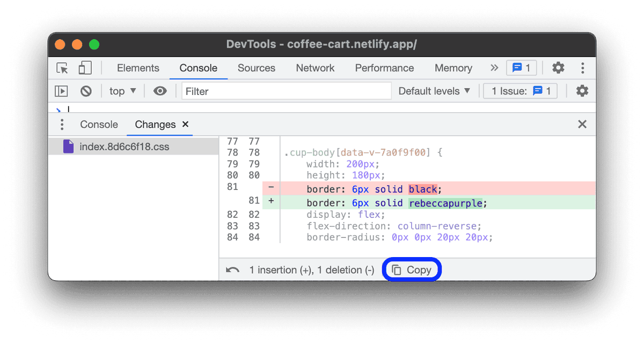Close the Changes tab with its x
Viewport: 644px width, 344px height.
(x=186, y=124)
